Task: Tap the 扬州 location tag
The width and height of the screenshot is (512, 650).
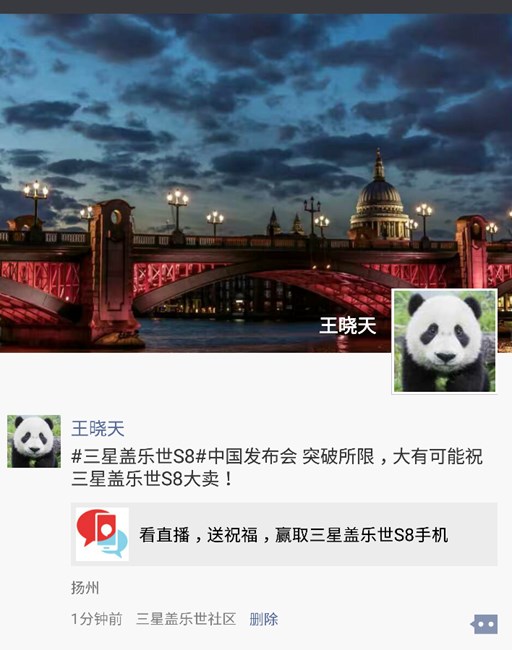Action: tap(85, 588)
